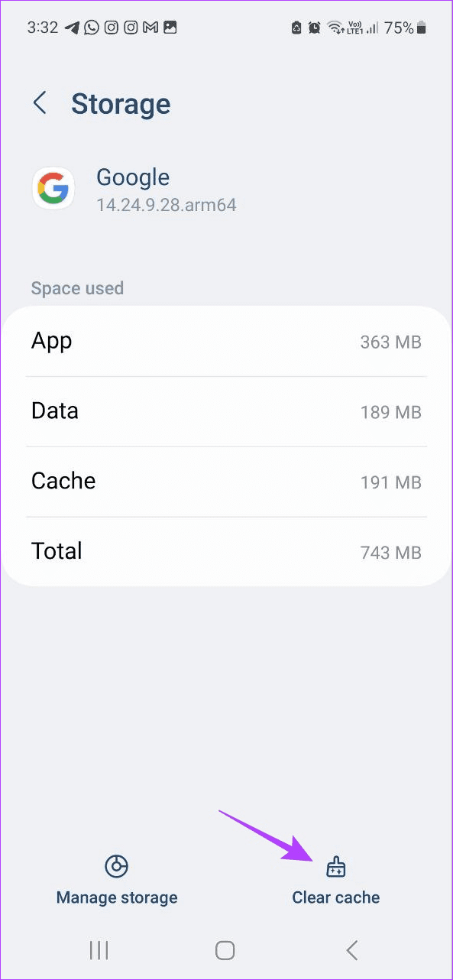This screenshot has height=980, width=453.
Task: Tap the Total row showing 743 MB
Action: 226,551
